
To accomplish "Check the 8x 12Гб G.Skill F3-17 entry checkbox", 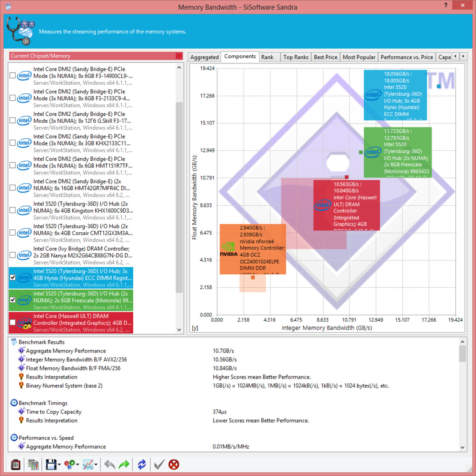I will coord(13,120).
